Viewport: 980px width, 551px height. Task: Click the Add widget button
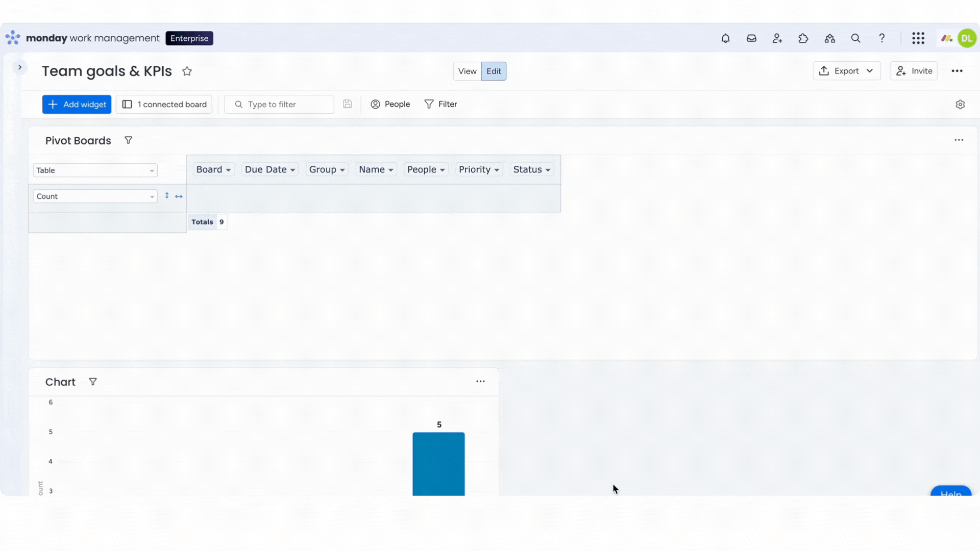pyautogui.click(x=77, y=105)
